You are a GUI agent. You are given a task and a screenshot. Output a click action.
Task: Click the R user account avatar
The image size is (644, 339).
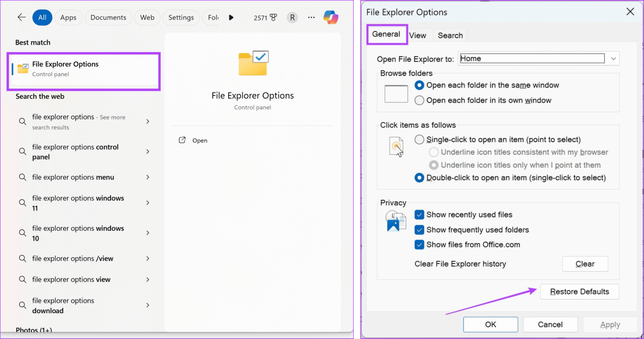click(292, 18)
